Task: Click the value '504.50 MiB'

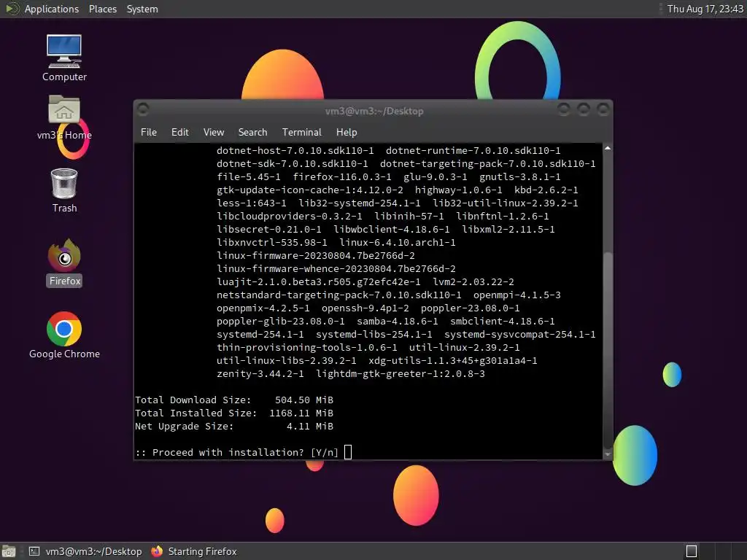Action: 304,400
